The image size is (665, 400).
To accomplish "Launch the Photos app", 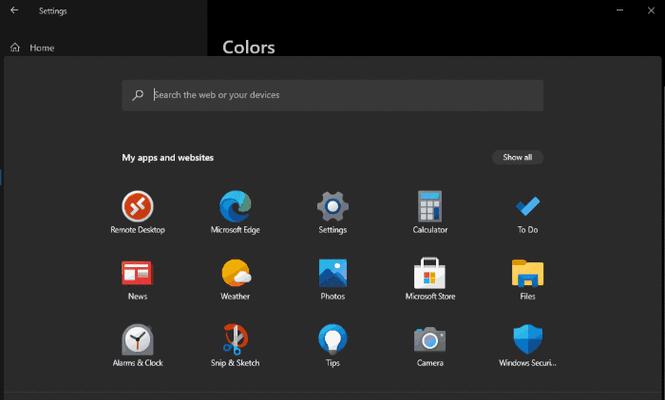I will coord(332,279).
